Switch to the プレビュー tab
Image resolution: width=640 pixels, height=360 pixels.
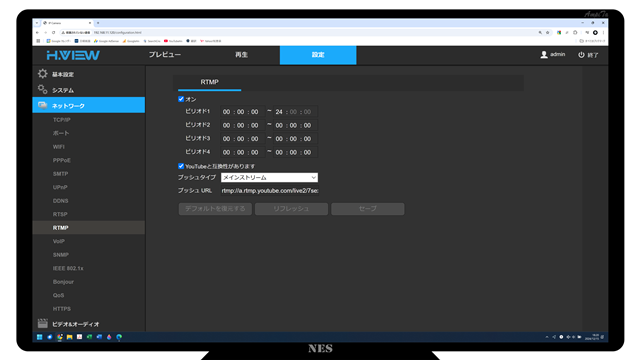(x=165, y=55)
